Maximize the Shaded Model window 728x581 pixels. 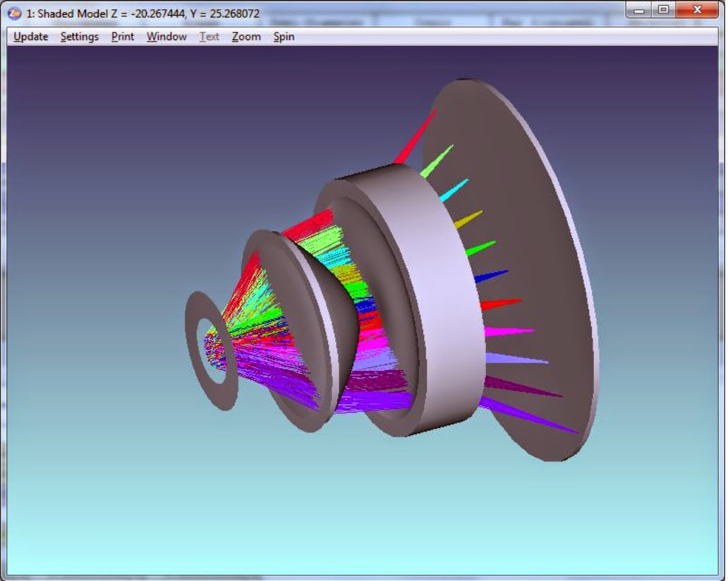663,10
